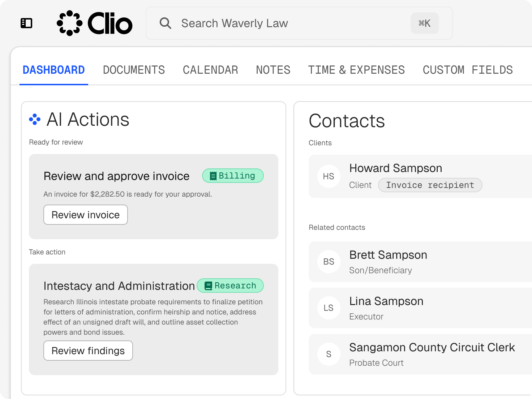Image resolution: width=532 pixels, height=399 pixels.
Task: Click the 'Intestacy and Administration' title
Action: click(119, 286)
